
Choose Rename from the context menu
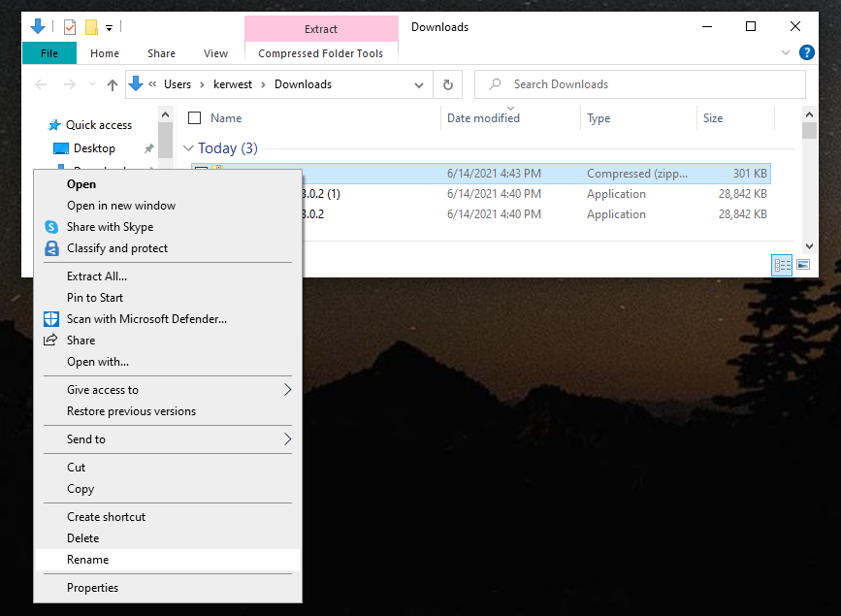[88, 560]
